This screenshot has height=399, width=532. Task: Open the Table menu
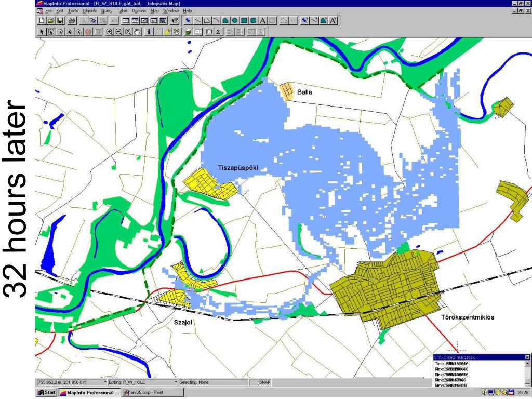point(122,11)
